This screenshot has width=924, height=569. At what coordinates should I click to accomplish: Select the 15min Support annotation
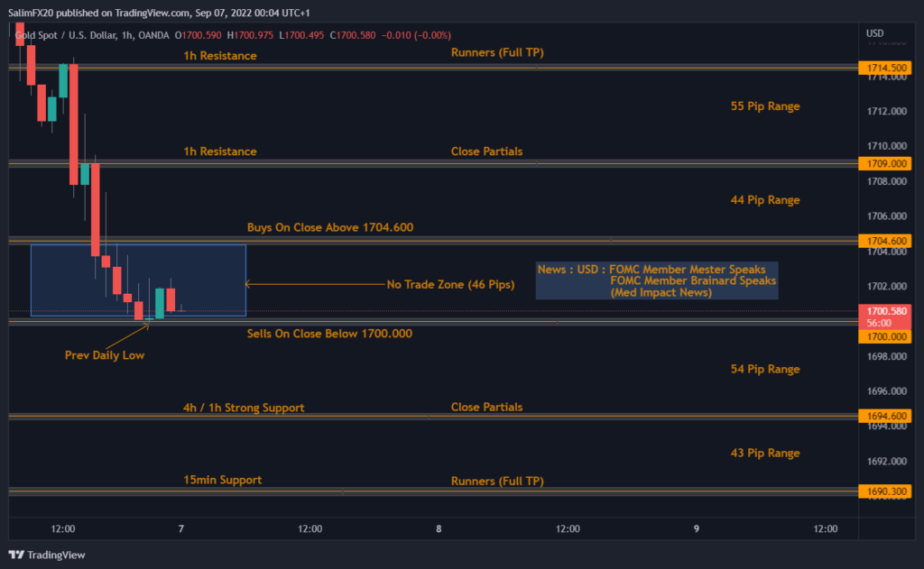(222, 480)
